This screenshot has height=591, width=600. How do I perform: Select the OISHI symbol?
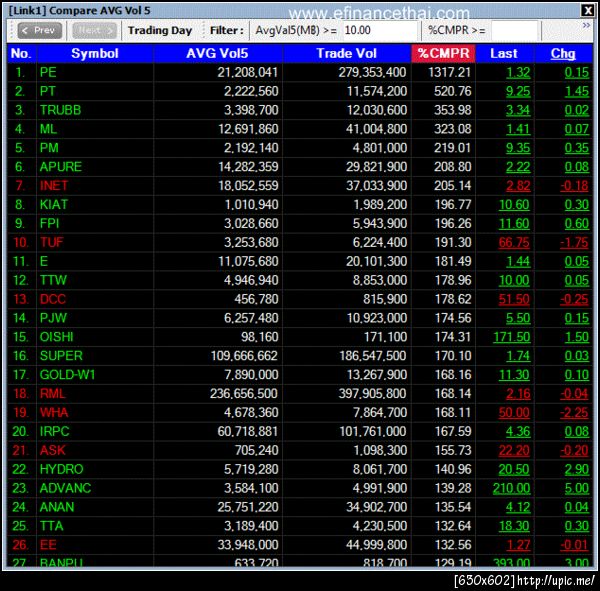57,337
